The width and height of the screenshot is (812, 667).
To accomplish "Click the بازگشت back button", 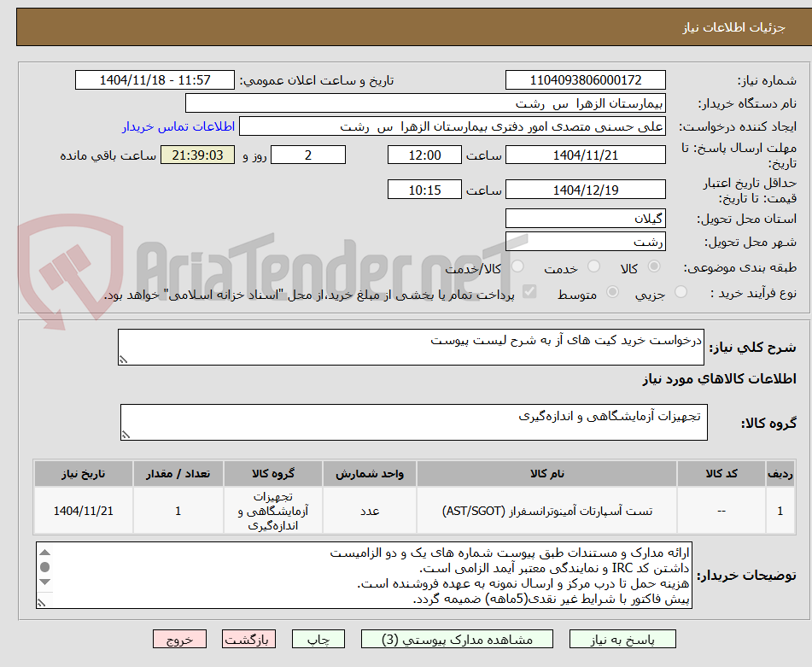I will pyautogui.click(x=248, y=639).
